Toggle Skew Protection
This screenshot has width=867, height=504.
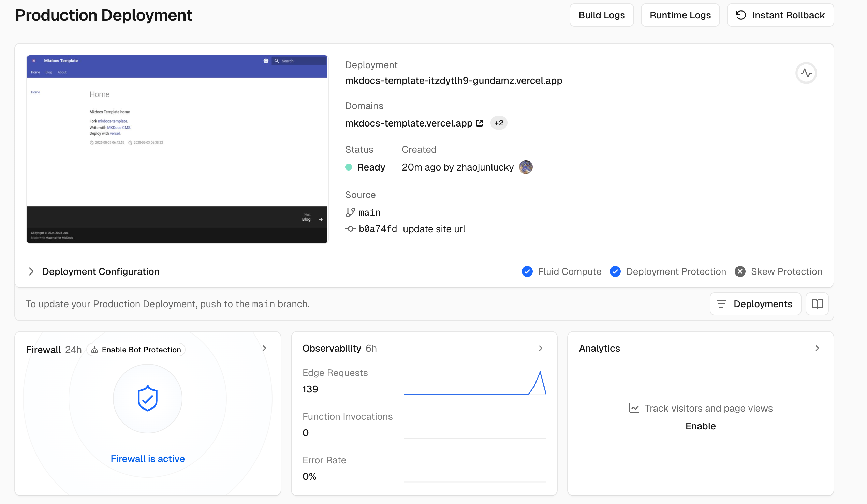740,271
